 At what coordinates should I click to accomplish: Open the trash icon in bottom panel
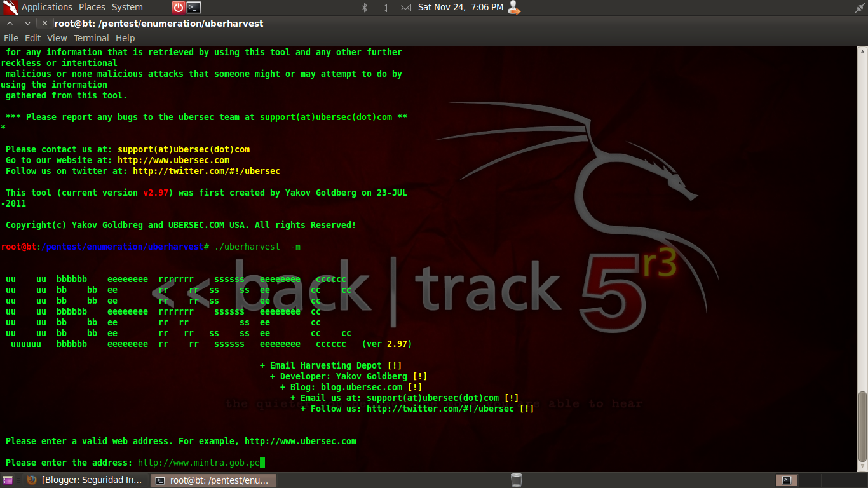pos(517,480)
